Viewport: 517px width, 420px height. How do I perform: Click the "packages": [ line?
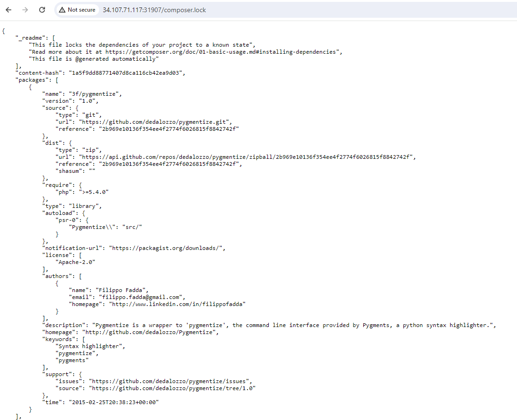click(x=37, y=80)
